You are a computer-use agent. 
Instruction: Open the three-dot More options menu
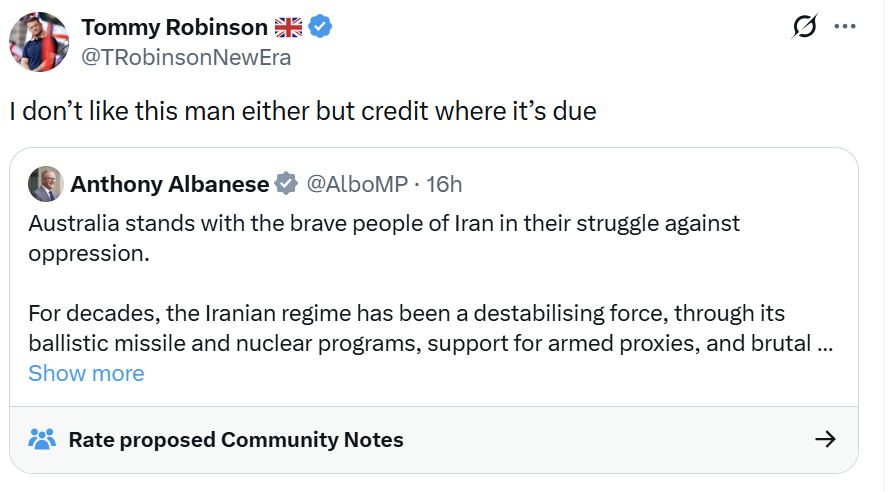click(x=845, y=27)
